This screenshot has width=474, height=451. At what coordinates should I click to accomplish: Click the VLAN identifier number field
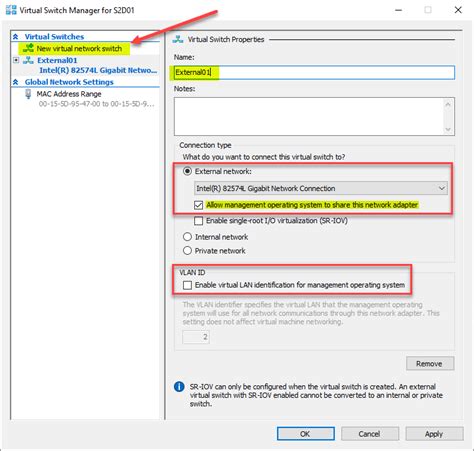[196, 337]
